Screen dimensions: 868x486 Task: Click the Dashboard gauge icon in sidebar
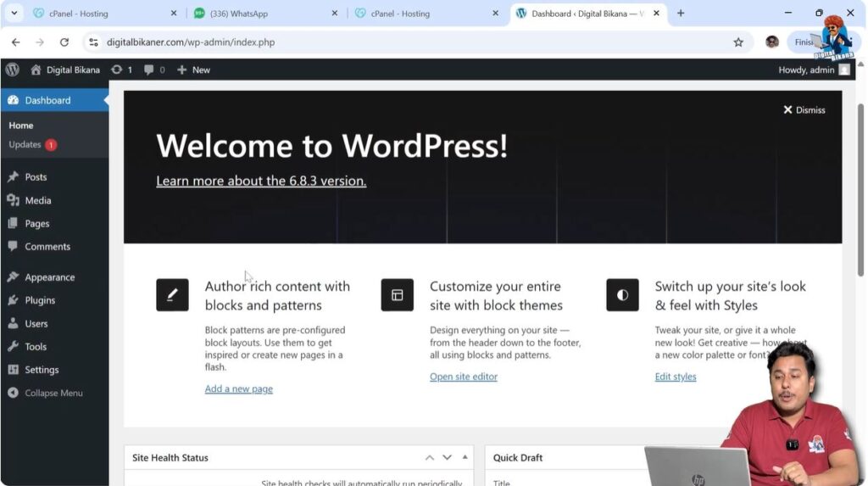tap(13, 100)
